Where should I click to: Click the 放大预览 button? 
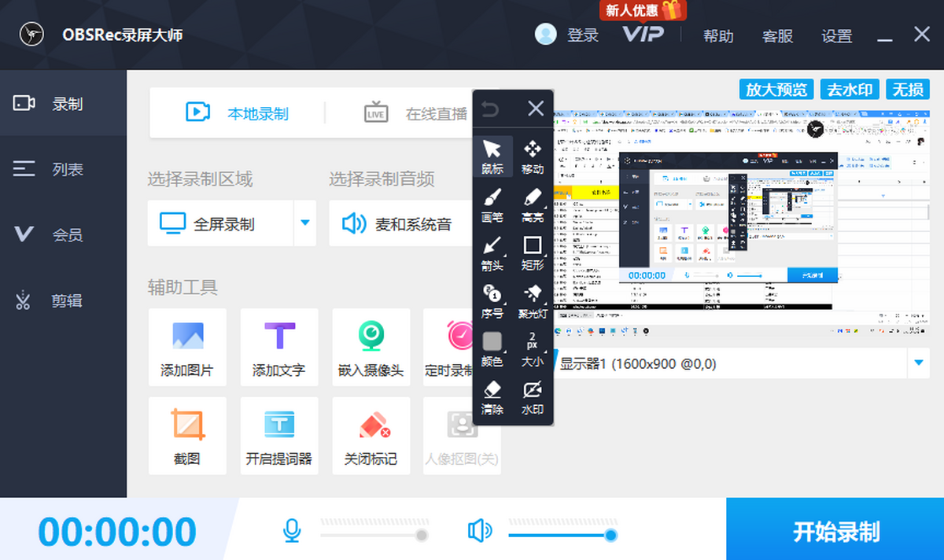(777, 90)
